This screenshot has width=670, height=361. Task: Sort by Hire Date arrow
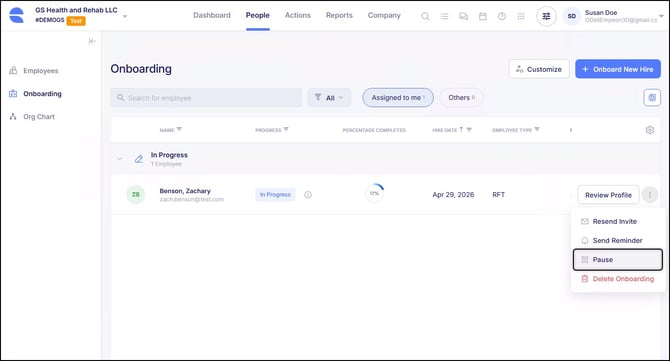coord(461,129)
